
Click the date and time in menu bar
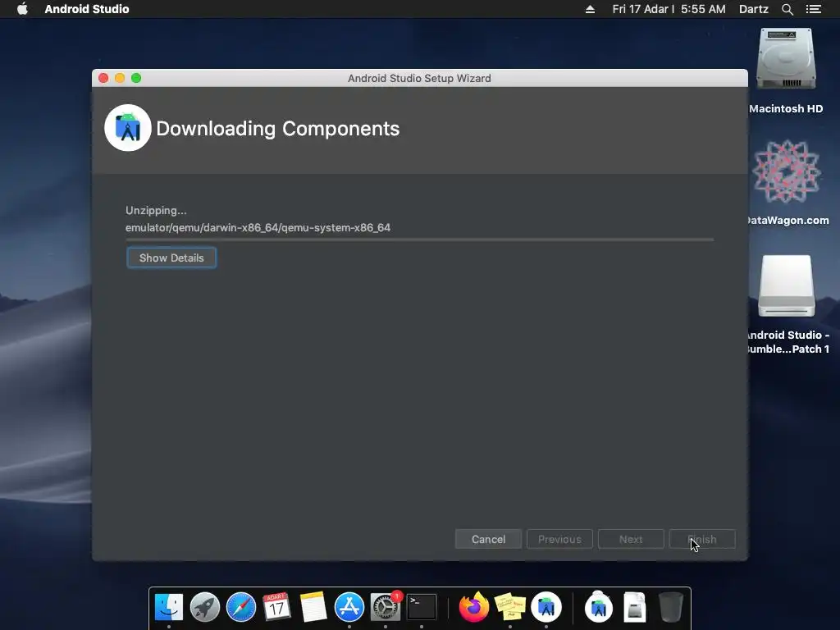(669, 9)
